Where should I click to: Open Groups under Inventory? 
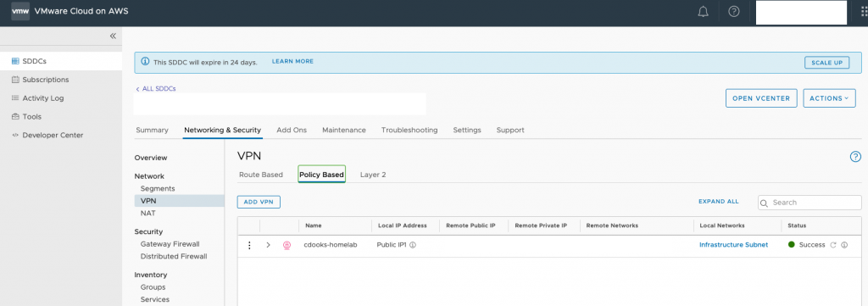153,287
